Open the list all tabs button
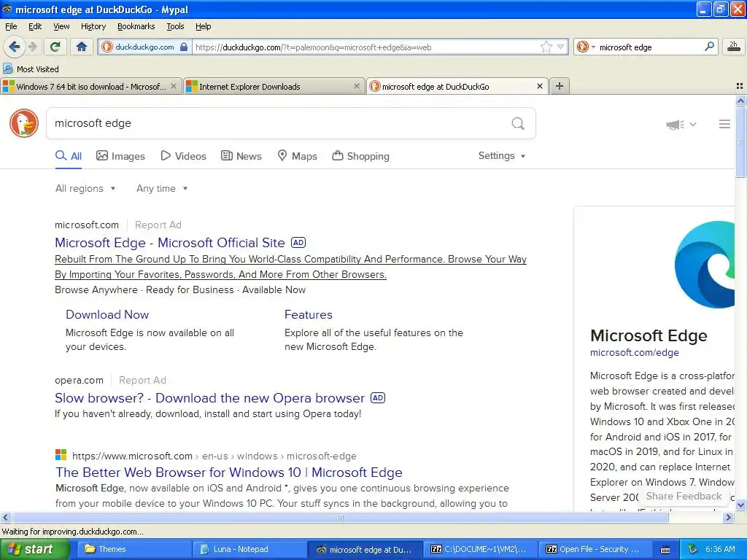The width and height of the screenshot is (747, 560). coord(740,86)
